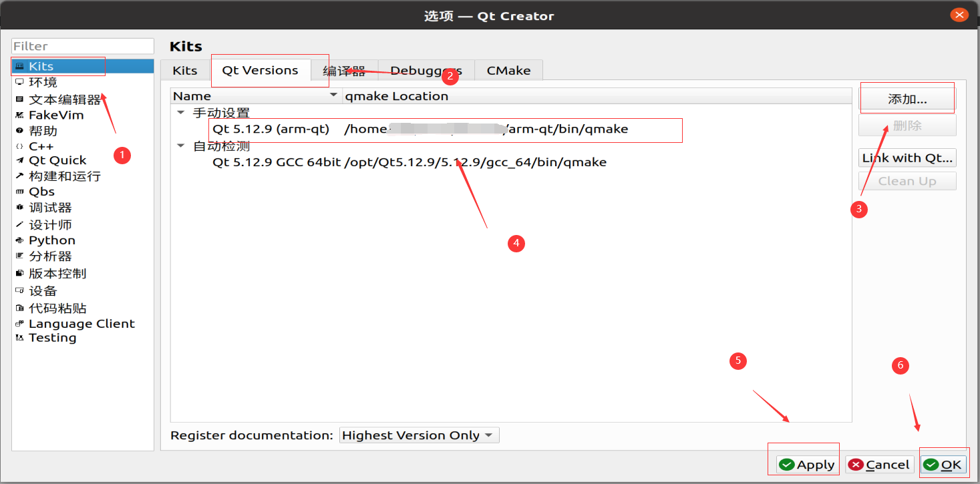Viewport: 980px width, 484px height.
Task: Apply the settings changes
Action: [807, 465]
